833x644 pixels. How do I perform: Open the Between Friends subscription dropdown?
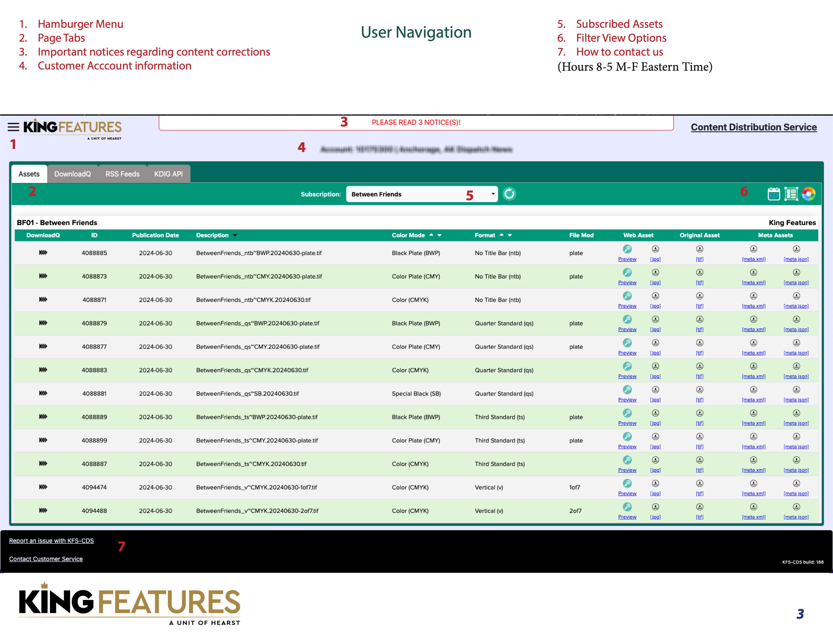(x=422, y=194)
